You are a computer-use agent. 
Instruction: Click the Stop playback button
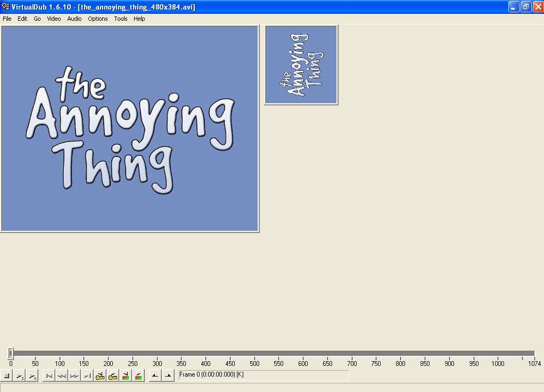click(6, 376)
